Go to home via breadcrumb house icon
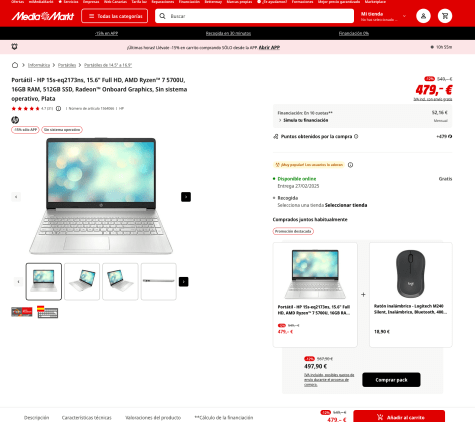 (x=15, y=65)
